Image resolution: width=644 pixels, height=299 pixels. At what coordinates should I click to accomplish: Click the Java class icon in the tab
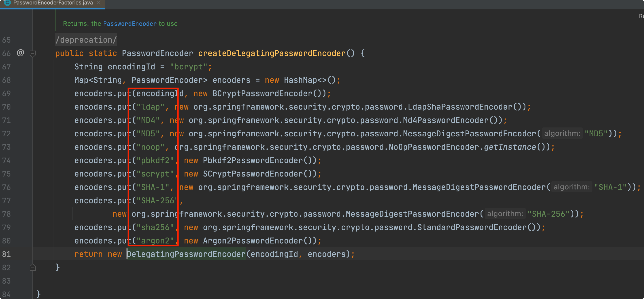pos(7,3)
